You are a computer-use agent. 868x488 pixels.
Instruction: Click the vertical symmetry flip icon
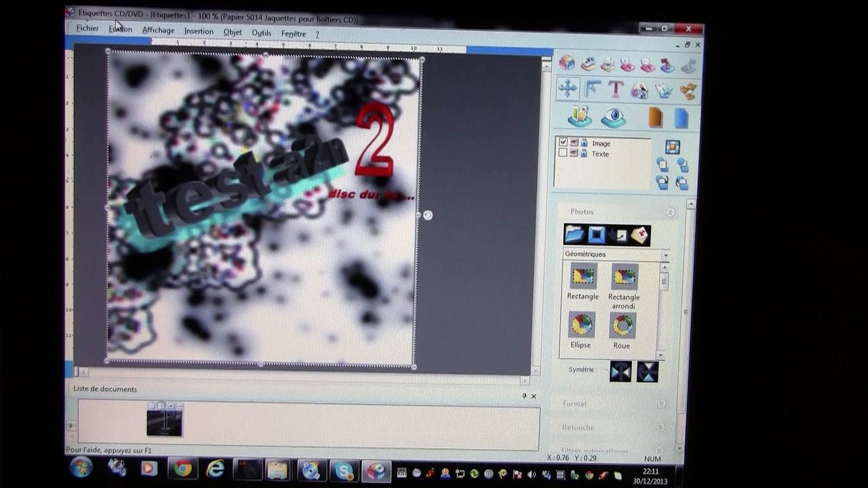(647, 372)
